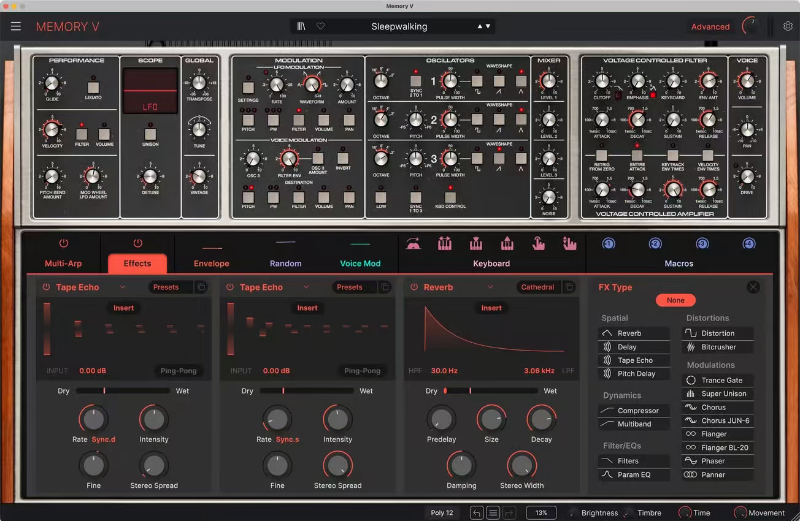Screen dimensions: 800x521
Task: Choose Phaser effect type
Action: (717, 461)
